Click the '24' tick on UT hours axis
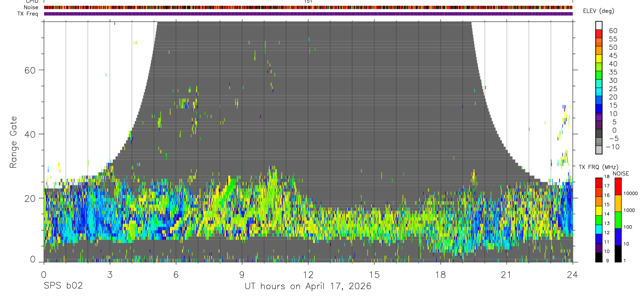 (573, 274)
